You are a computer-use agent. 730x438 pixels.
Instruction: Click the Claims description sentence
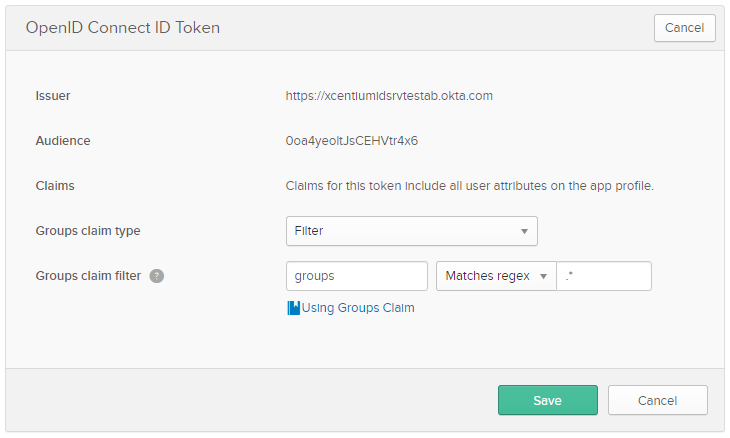pyautogui.click(x=469, y=186)
